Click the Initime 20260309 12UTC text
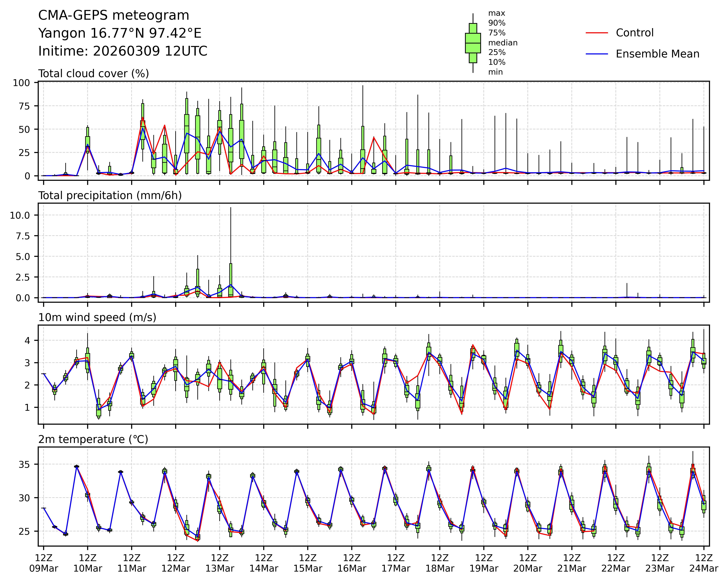This screenshot has width=728, height=583. [123, 51]
